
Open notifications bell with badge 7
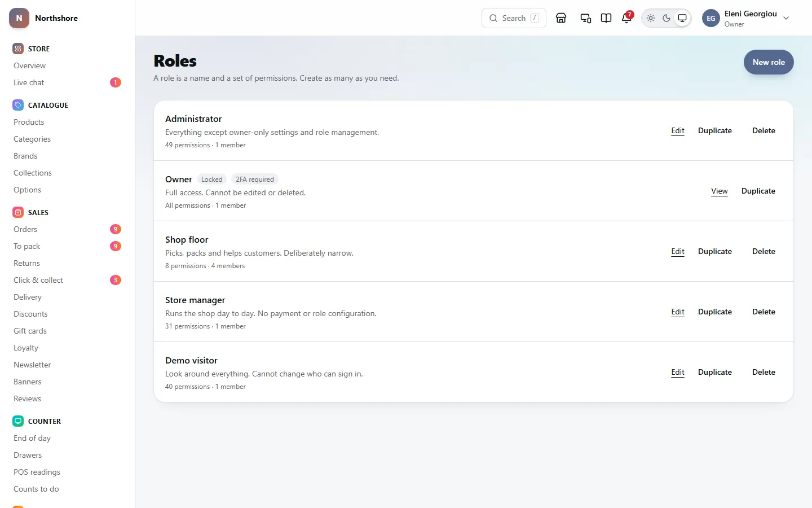pos(626,18)
